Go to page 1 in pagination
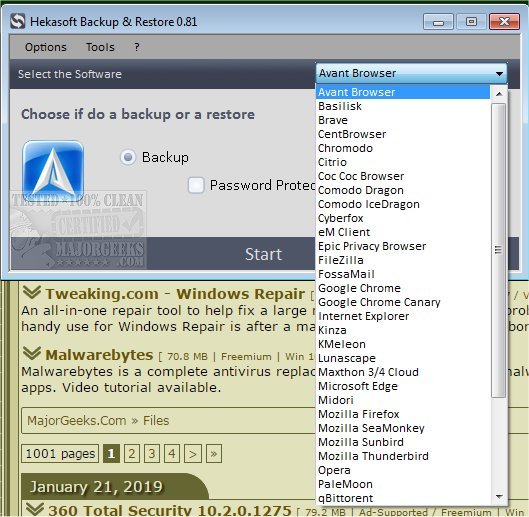 111,454
